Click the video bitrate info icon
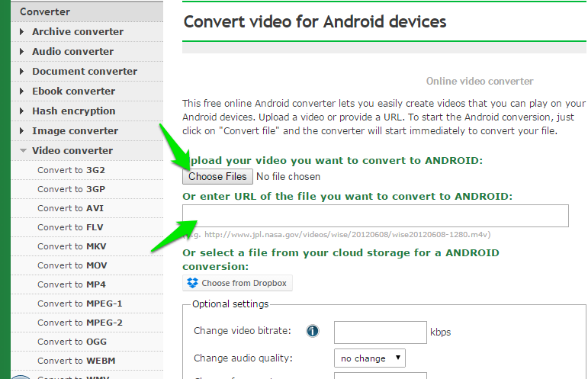 point(313,331)
